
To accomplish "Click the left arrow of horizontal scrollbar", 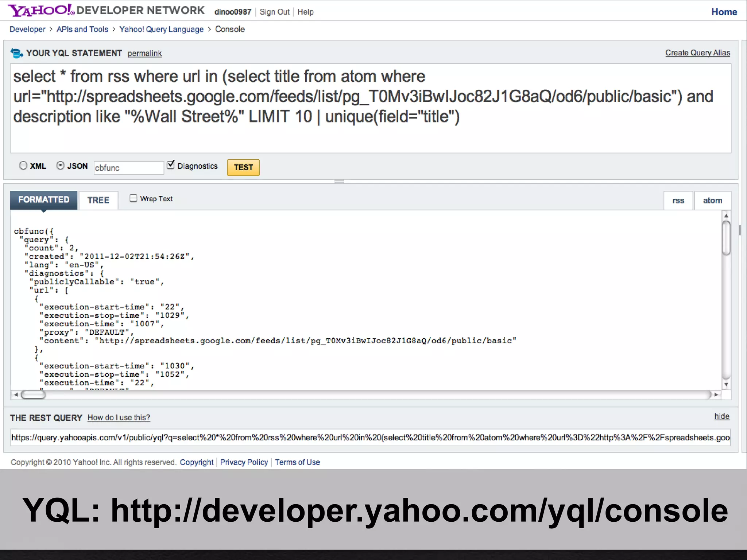I will click(x=16, y=394).
